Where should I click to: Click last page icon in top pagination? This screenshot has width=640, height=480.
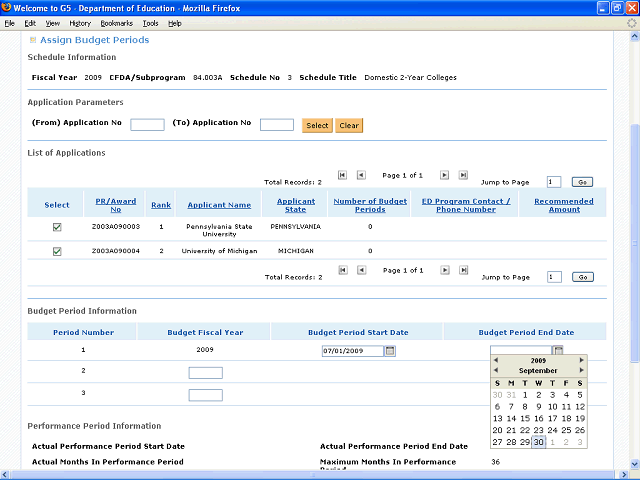[x=463, y=175]
